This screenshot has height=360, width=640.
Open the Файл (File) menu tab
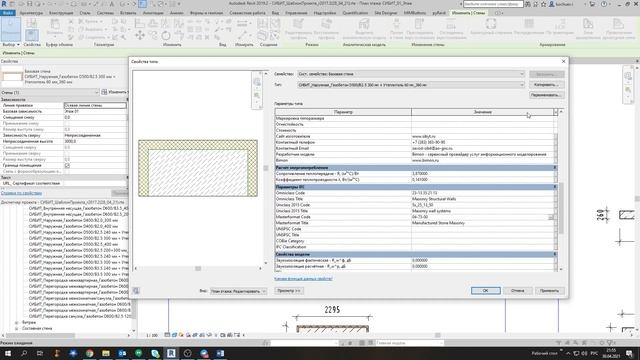coord(8,13)
